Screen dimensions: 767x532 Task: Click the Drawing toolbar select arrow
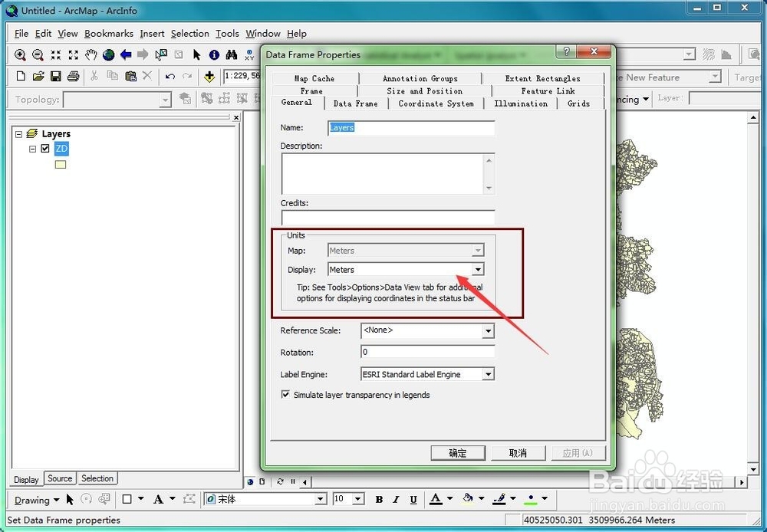[70, 499]
